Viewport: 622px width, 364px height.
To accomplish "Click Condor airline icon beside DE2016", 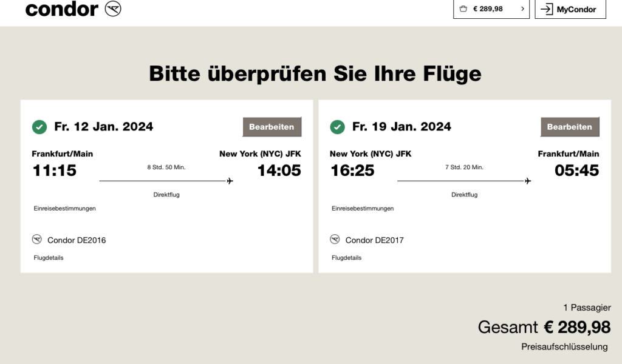I will click(37, 239).
